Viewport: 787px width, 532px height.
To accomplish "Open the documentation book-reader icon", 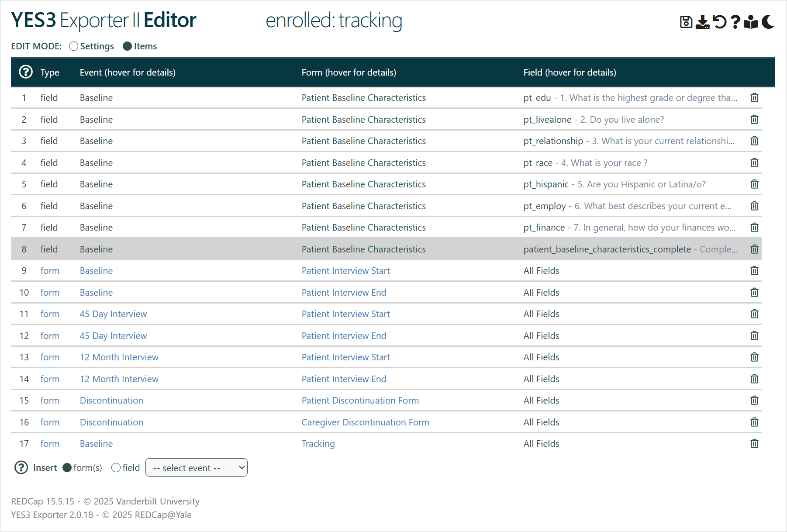I will [751, 22].
